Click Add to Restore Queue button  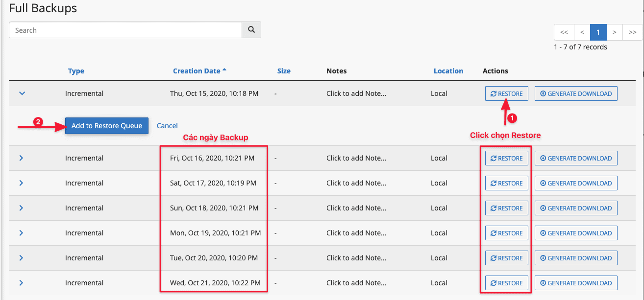pyautogui.click(x=107, y=126)
